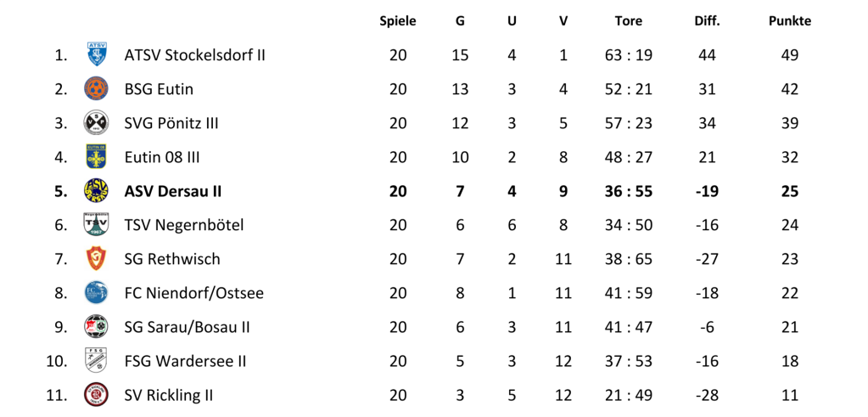Click the Tore column header
This screenshot has width=868, height=417.
point(629,21)
